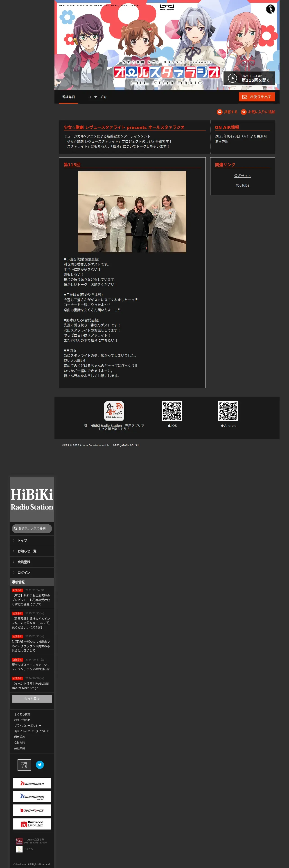
Task: Open the よくある質問 footer link
Action: (x=22, y=714)
